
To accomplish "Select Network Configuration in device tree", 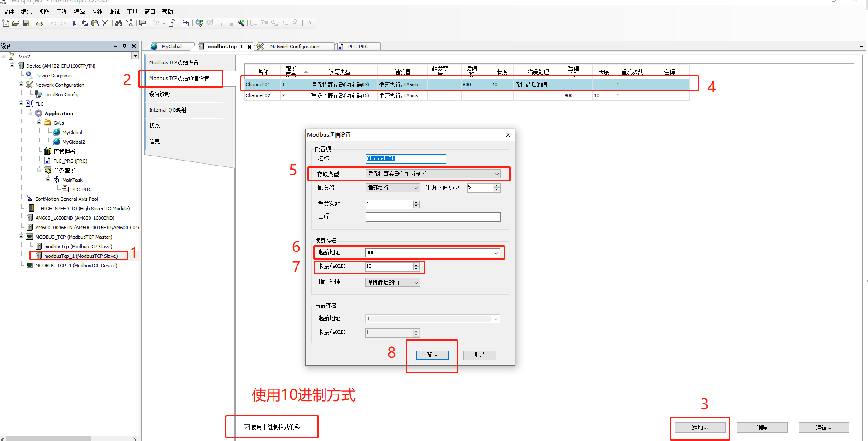I will 60,85.
